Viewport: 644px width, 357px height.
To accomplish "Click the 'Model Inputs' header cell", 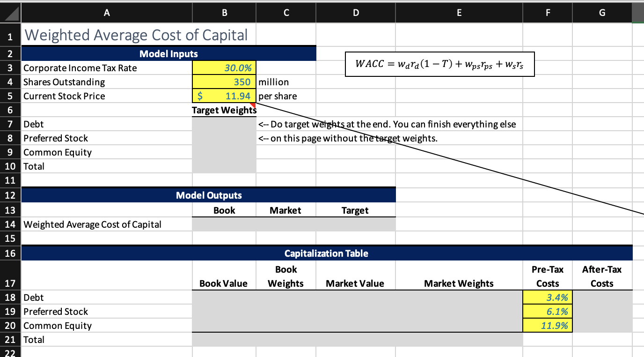I will pyautogui.click(x=168, y=54).
